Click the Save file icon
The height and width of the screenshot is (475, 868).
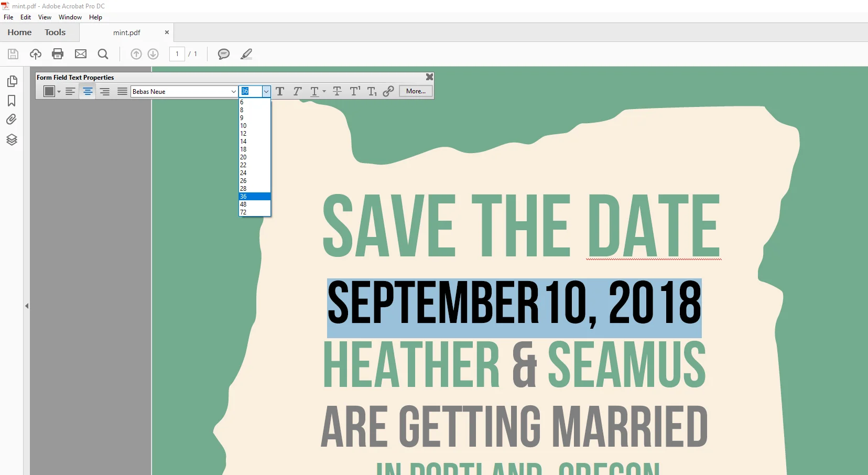(13, 54)
